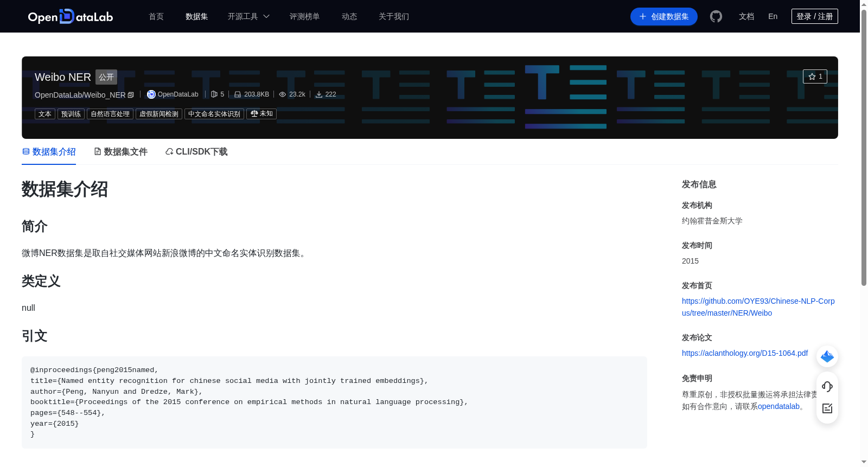The width and height of the screenshot is (868, 467).
Task: Click the OpenDataLab publisher avatar icon
Action: coord(151,94)
